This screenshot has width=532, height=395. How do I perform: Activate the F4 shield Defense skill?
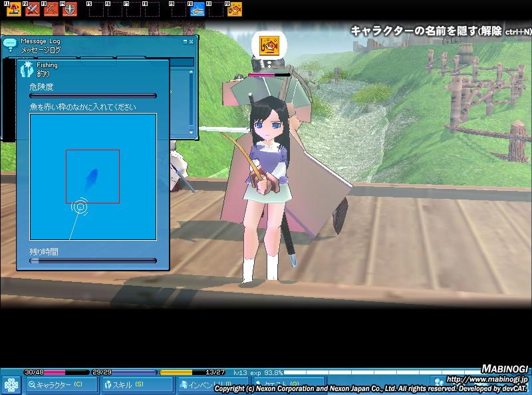(x=70, y=9)
